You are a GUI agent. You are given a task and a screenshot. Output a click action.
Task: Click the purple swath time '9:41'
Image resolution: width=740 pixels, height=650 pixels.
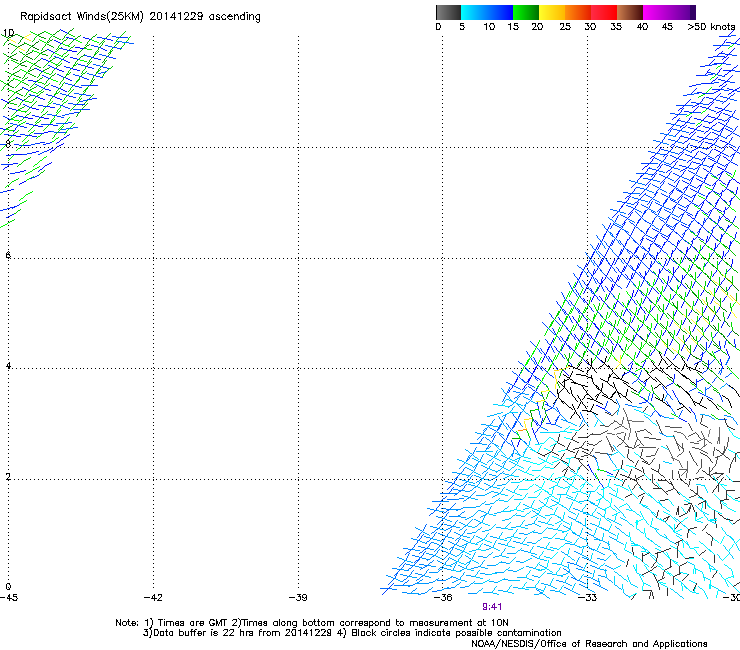(492, 607)
